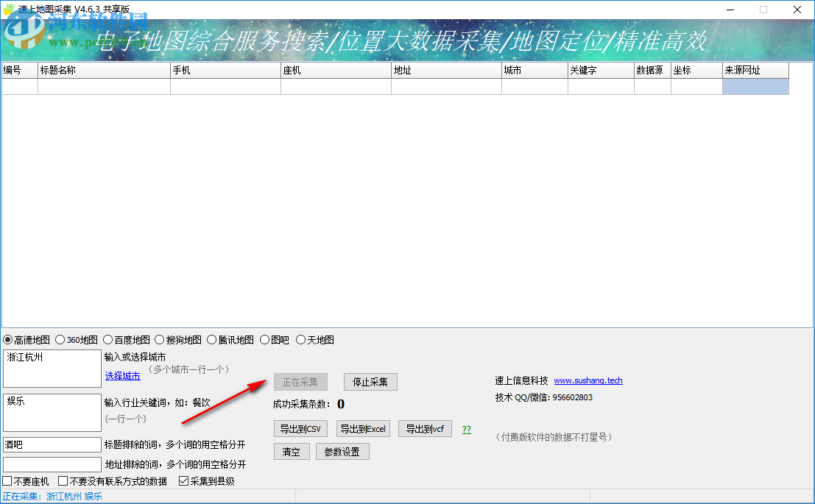Uncheck the 采集到县级 option
Image resolution: width=815 pixels, height=504 pixels.
click(x=183, y=480)
